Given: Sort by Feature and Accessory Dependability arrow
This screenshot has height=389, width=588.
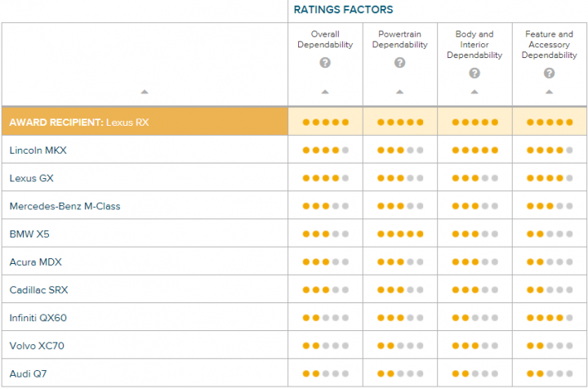Looking at the screenshot, I should click(x=549, y=92).
